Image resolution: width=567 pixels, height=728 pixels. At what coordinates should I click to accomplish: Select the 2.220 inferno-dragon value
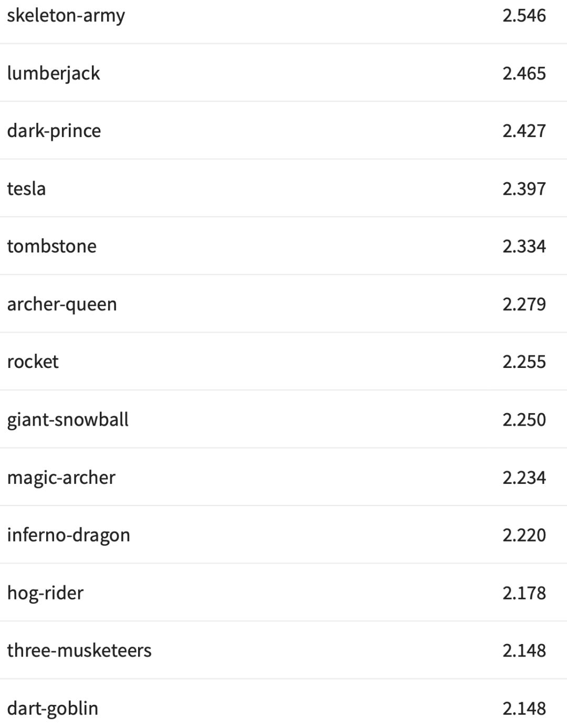(524, 535)
